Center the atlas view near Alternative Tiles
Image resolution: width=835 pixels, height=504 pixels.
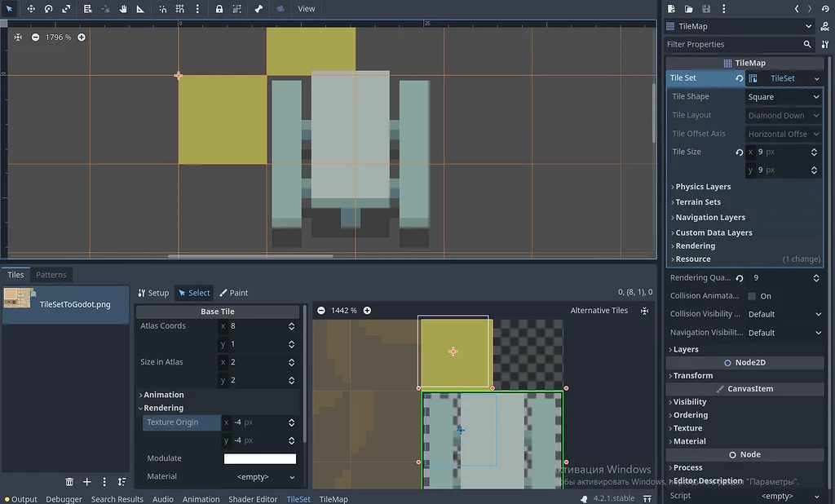click(644, 311)
